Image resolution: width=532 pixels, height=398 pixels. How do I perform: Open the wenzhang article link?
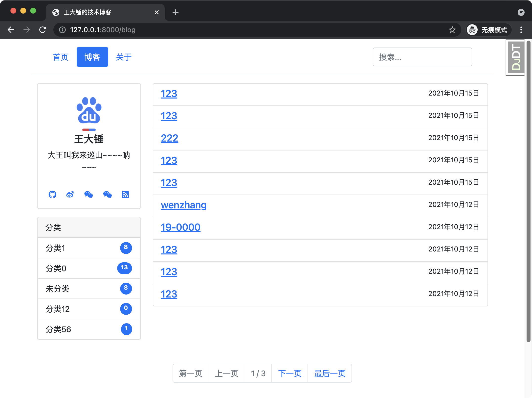(183, 205)
